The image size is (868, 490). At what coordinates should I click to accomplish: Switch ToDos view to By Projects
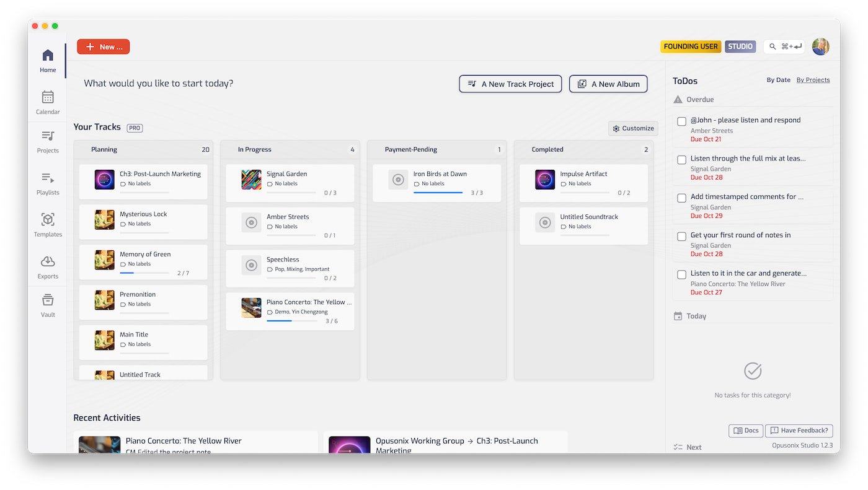pos(813,80)
